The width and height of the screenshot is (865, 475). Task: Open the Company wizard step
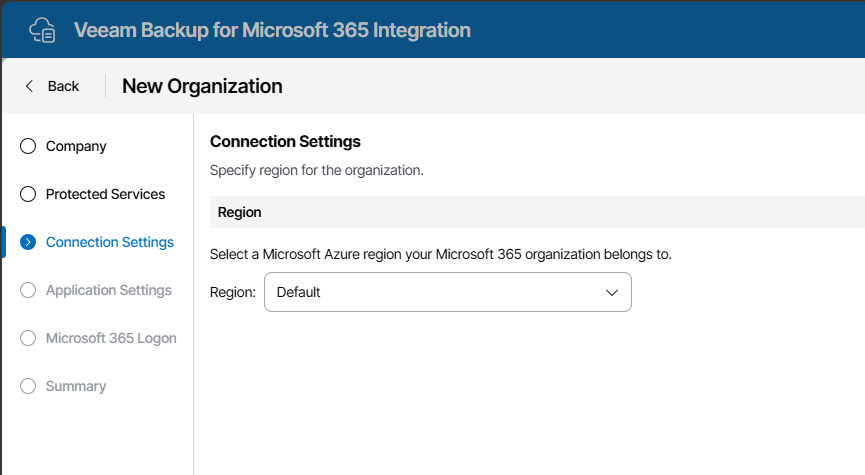[x=76, y=146]
